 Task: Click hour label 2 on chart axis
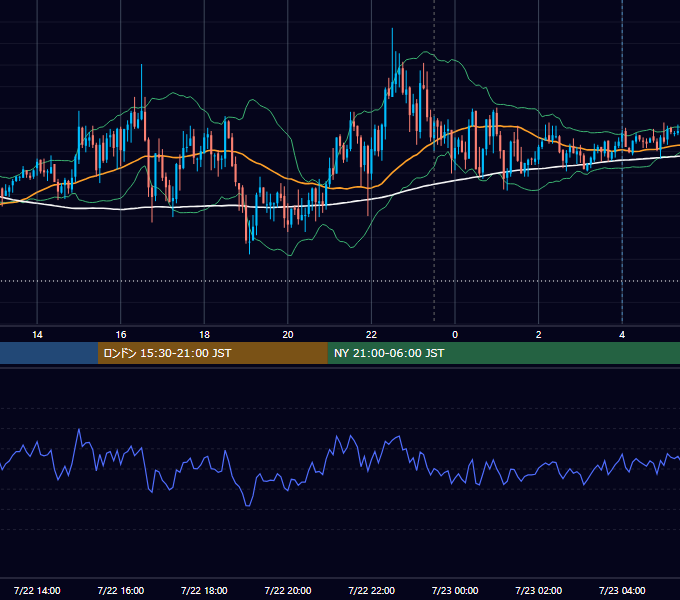pyautogui.click(x=539, y=335)
